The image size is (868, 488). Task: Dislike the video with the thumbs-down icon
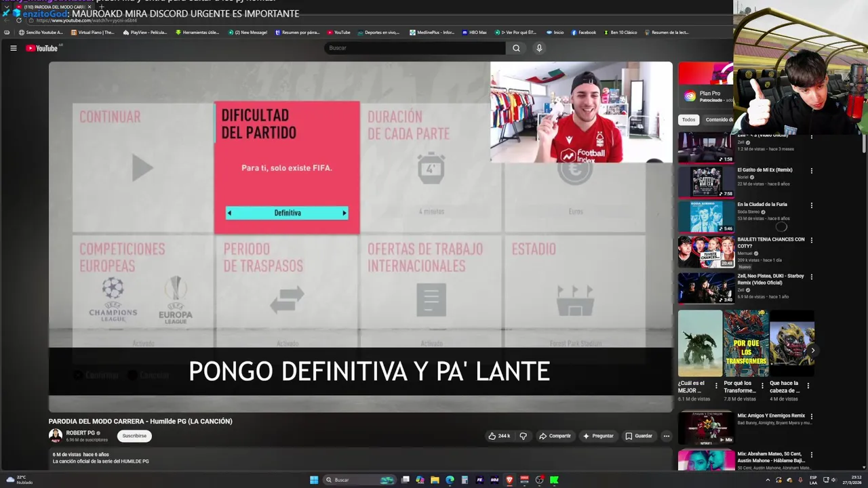pyautogui.click(x=523, y=436)
